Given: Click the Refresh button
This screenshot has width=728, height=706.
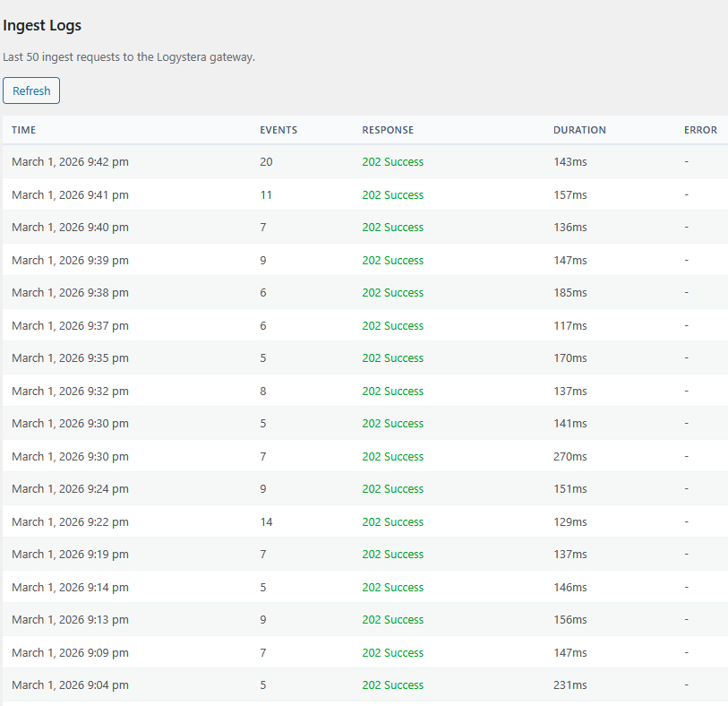Looking at the screenshot, I should [x=30, y=90].
